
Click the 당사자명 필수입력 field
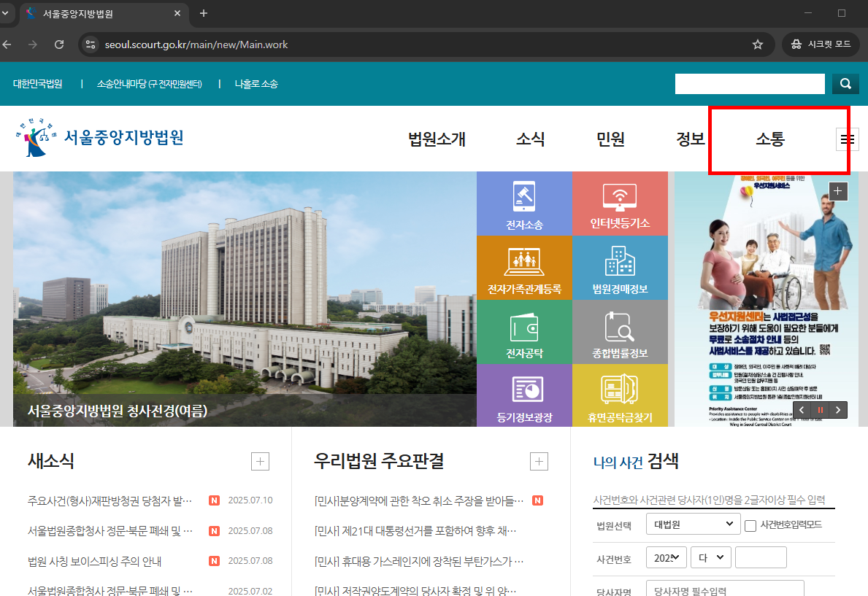tap(725, 589)
